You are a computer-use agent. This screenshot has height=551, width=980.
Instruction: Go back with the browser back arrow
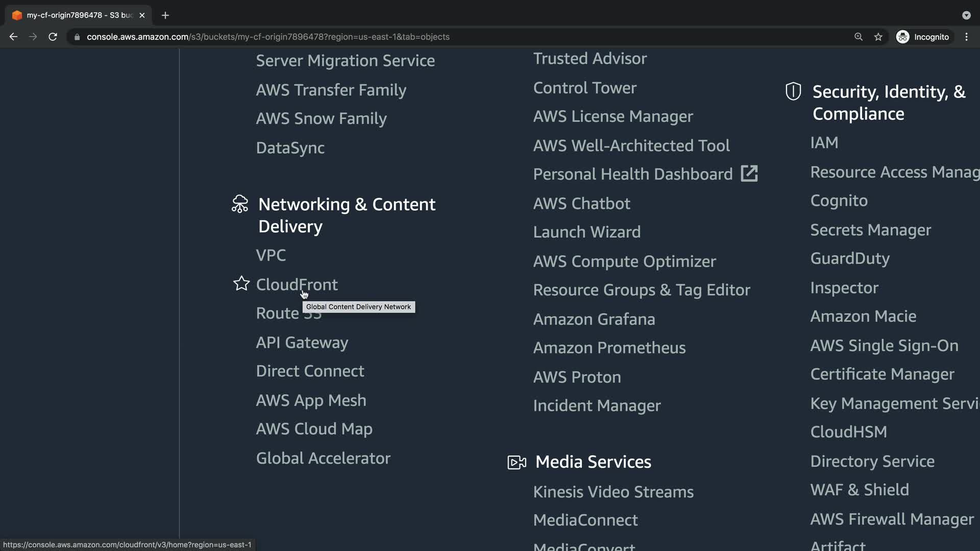tap(13, 37)
